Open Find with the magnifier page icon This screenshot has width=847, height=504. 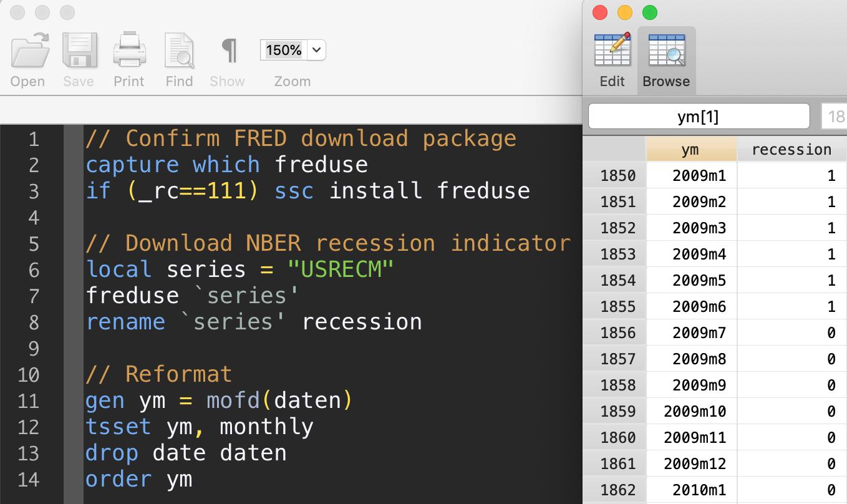click(x=179, y=51)
